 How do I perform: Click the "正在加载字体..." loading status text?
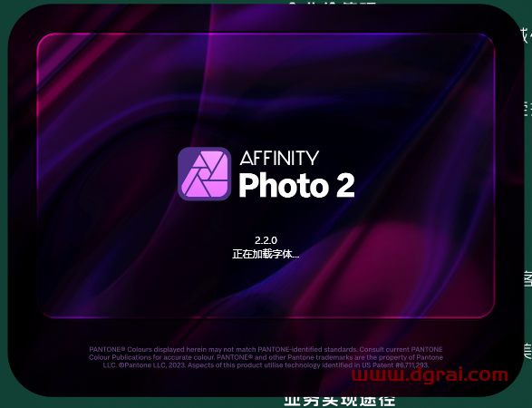tap(266, 254)
